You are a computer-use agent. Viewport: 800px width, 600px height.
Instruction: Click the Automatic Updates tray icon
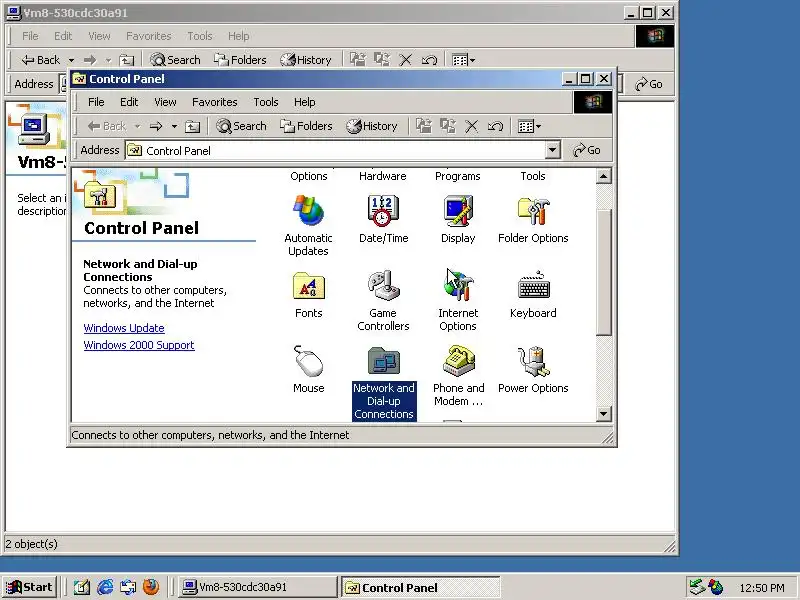[x=715, y=587]
